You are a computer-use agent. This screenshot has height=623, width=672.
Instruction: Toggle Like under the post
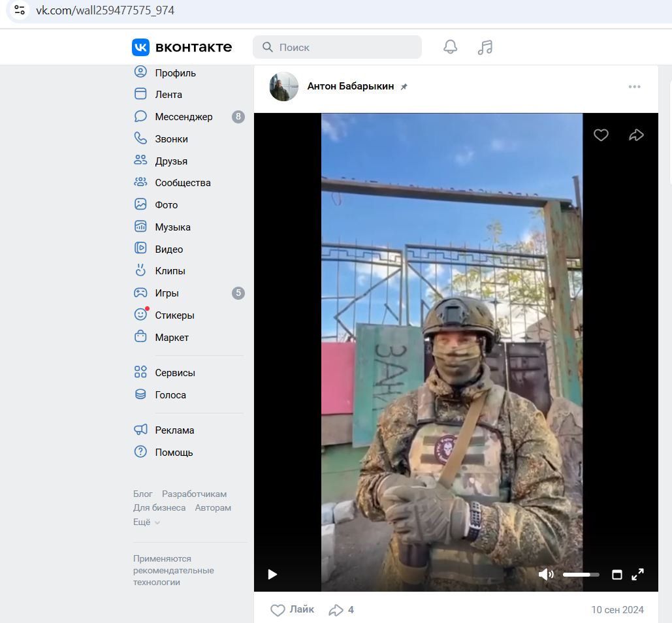pyautogui.click(x=292, y=609)
